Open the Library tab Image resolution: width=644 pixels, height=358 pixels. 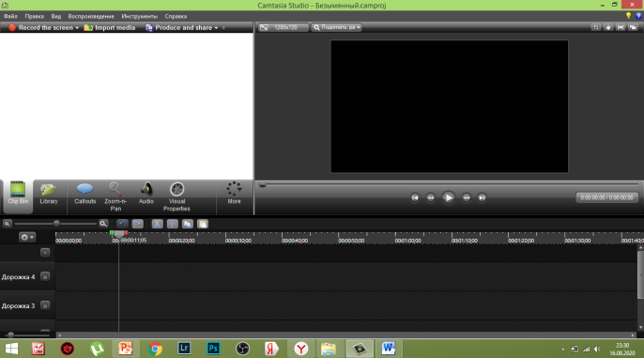pyautogui.click(x=49, y=194)
